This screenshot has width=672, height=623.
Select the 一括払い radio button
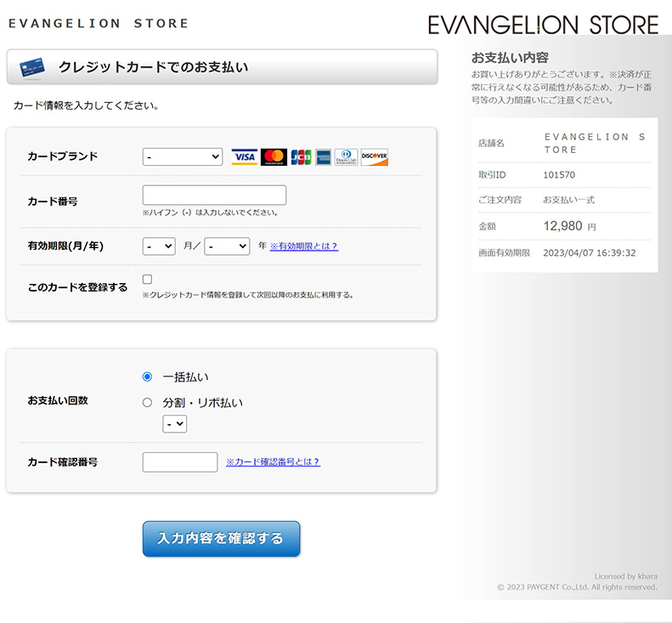pos(147,377)
